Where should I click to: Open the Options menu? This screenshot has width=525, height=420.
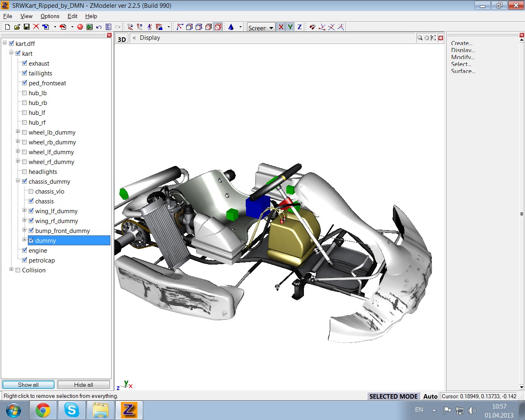point(50,16)
